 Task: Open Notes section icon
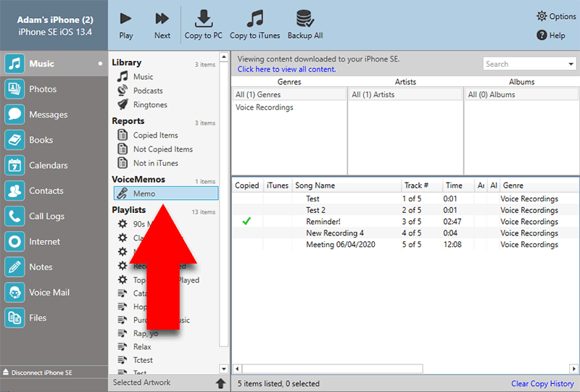[14, 267]
